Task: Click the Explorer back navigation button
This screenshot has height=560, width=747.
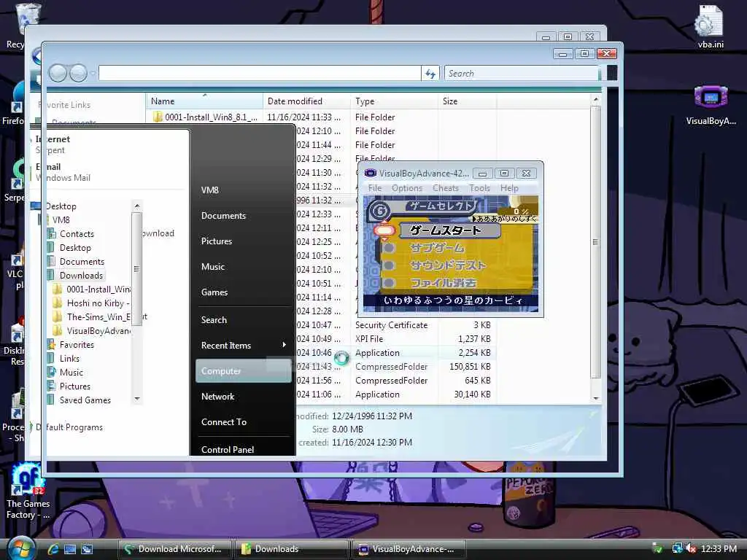Action: [x=58, y=74]
